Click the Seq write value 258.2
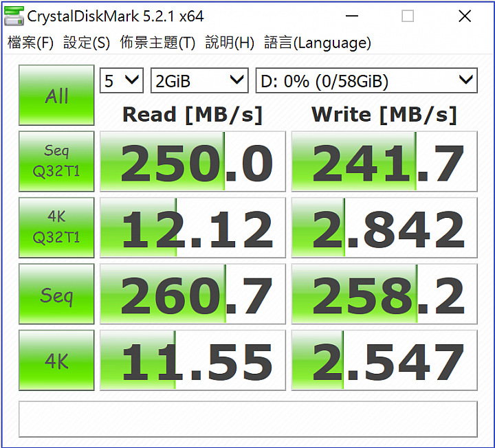Image resolution: width=495 pixels, height=448 pixels. [x=384, y=293]
